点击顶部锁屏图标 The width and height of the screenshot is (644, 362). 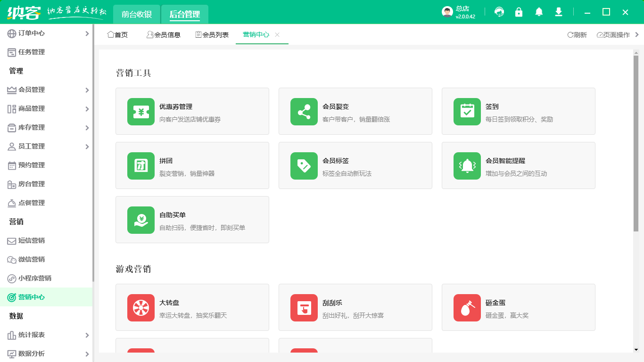[x=519, y=12]
